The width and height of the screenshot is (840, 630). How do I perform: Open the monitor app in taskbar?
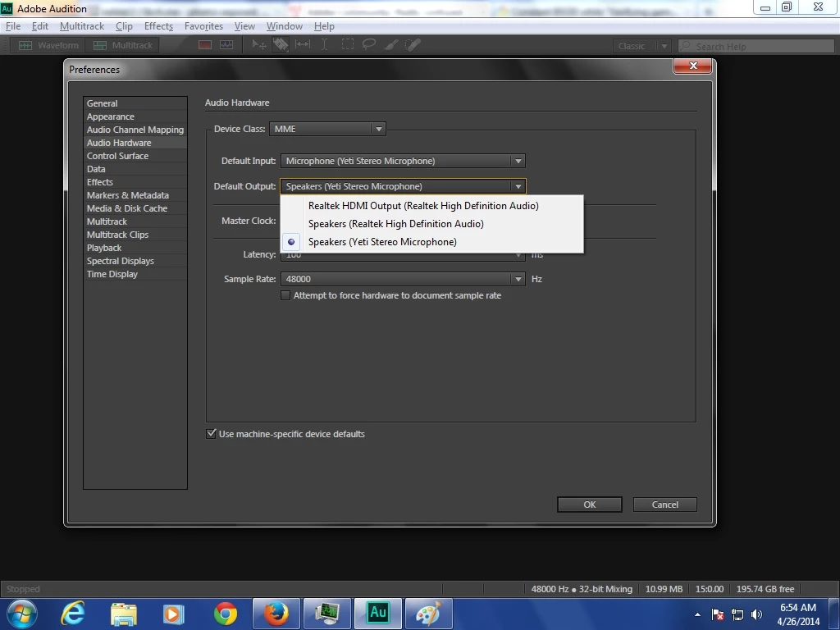[326, 614]
